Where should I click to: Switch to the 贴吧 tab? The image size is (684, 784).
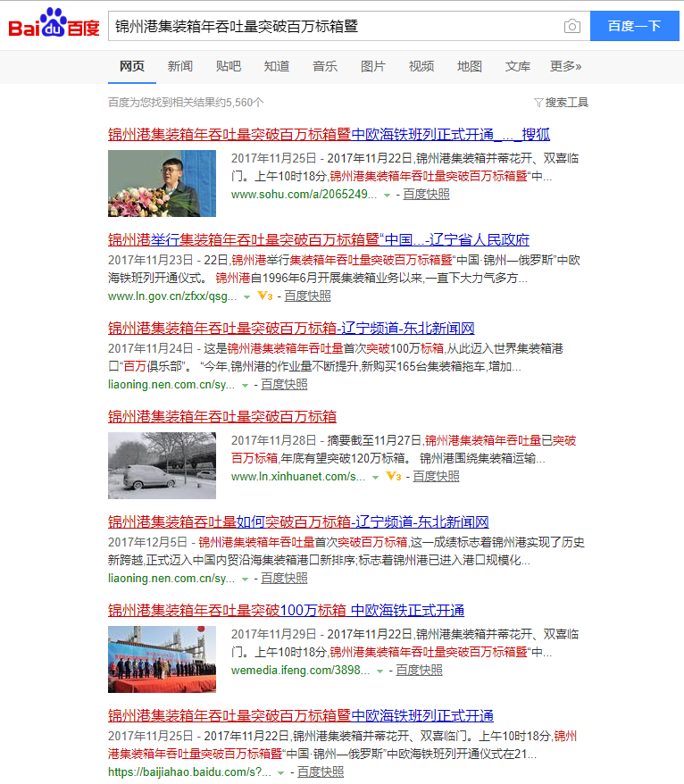coord(229,66)
